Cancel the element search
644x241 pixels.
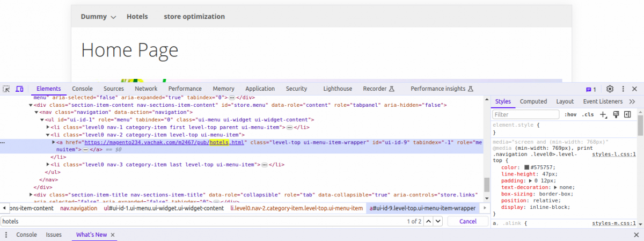click(x=467, y=221)
